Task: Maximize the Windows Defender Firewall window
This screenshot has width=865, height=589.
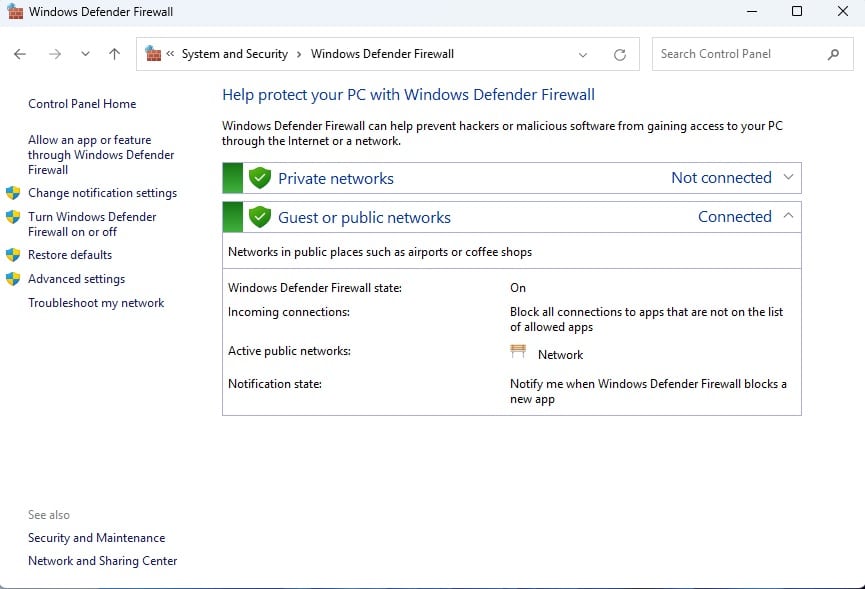Action: pyautogui.click(x=797, y=11)
